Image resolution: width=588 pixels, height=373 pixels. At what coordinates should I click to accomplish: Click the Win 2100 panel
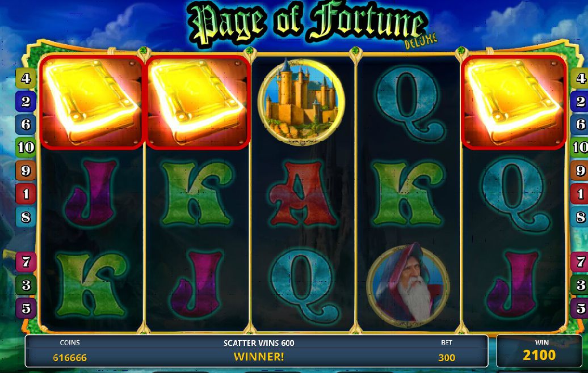tap(539, 351)
